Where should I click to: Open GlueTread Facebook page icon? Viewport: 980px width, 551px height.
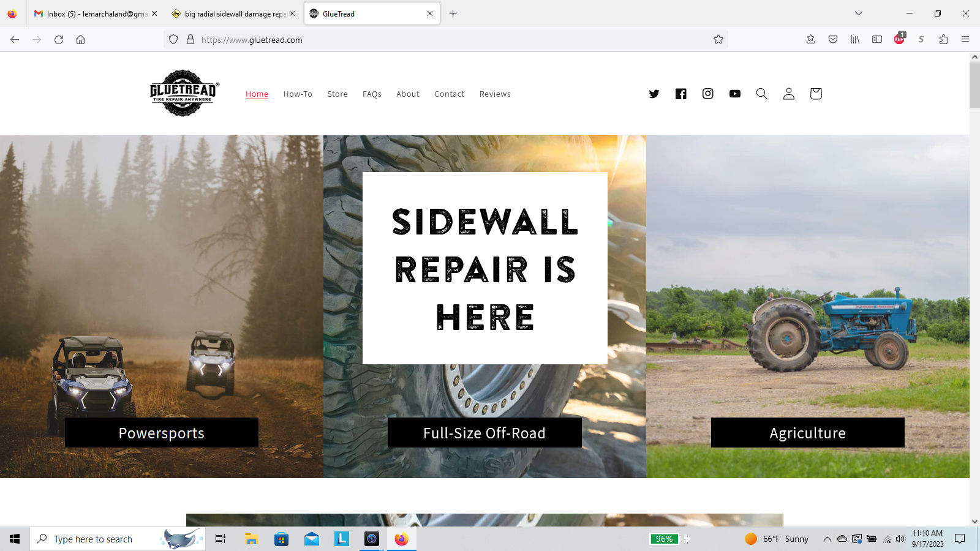681,94
